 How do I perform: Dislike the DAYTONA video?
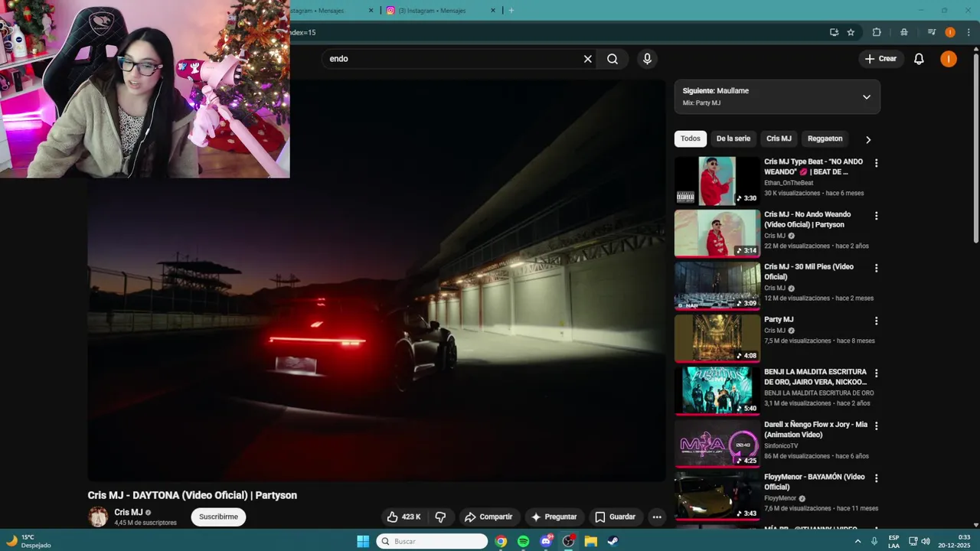pos(440,517)
